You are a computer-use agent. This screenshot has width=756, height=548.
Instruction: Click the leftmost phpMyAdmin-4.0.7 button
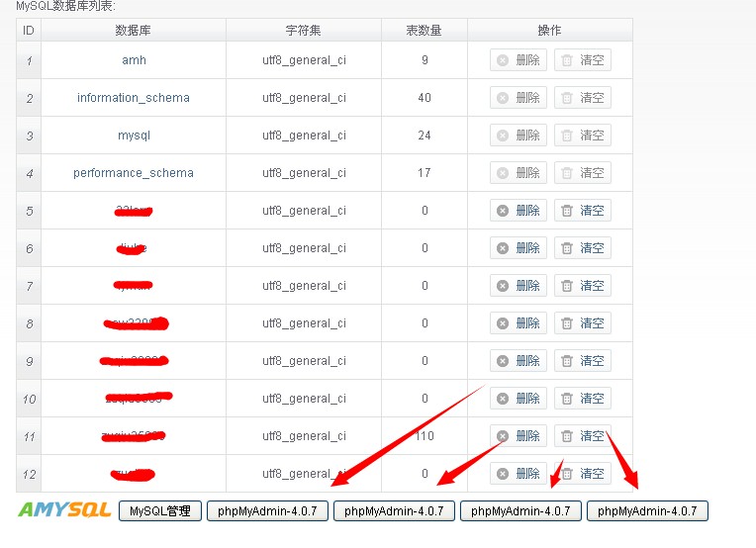pyautogui.click(x=267, y=511)
